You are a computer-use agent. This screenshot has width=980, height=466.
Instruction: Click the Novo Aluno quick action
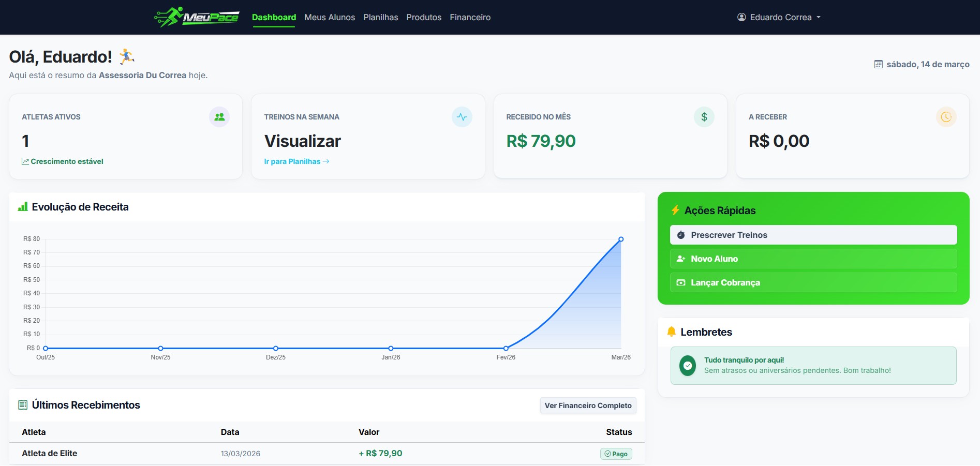click(x=813, y=259)
